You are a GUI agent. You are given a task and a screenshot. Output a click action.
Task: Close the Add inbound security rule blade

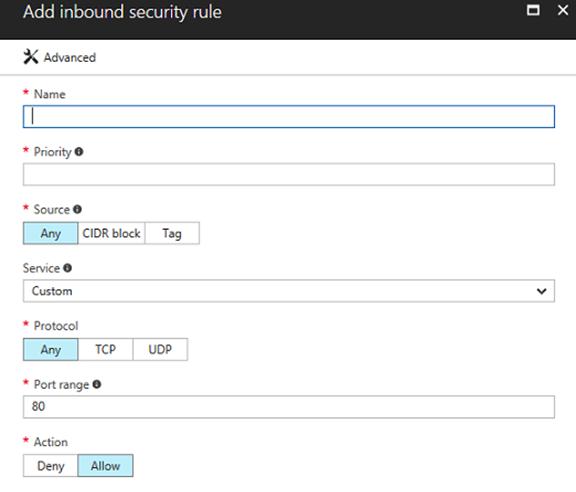pos(563,10)
